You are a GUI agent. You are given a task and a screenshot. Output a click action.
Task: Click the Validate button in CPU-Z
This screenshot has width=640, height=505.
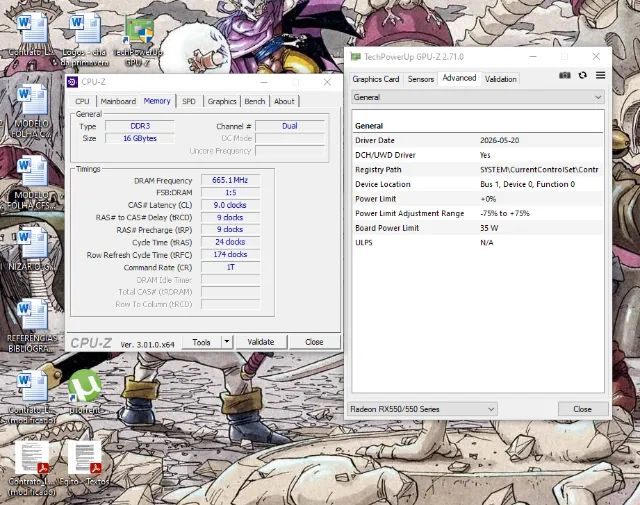click(261, 342)
